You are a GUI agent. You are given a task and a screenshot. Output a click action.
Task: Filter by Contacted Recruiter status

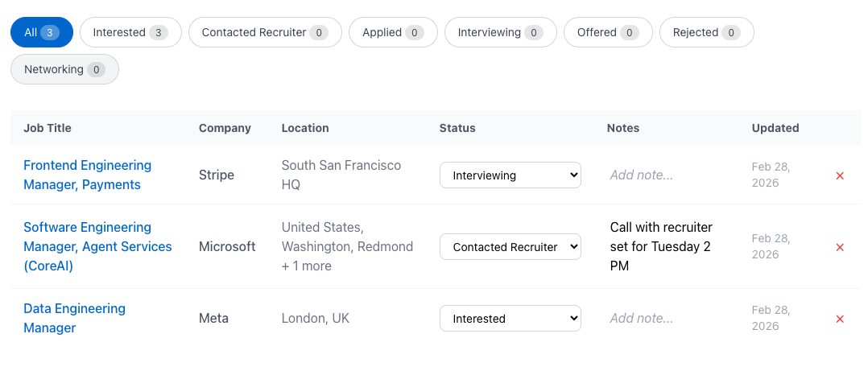pyautogui.click(x=265, y=33)
